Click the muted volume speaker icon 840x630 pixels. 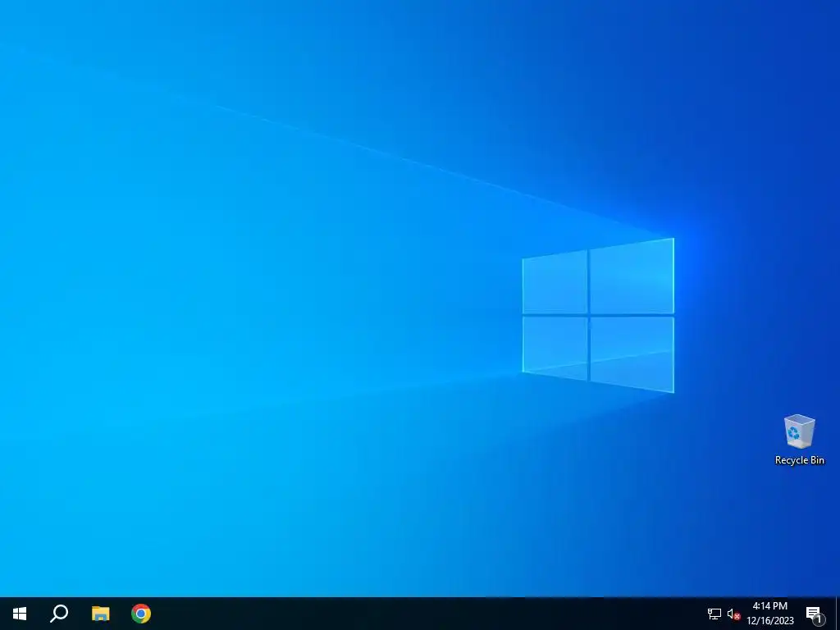[x=733, y=614]
